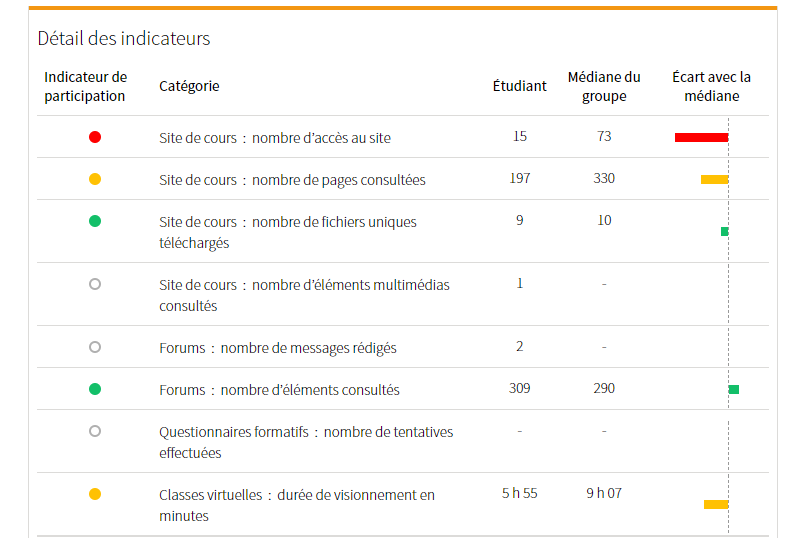Click the empty indicator for Questionnaires formatifs
The image size is (789, 538).
(x=95, y=431)
